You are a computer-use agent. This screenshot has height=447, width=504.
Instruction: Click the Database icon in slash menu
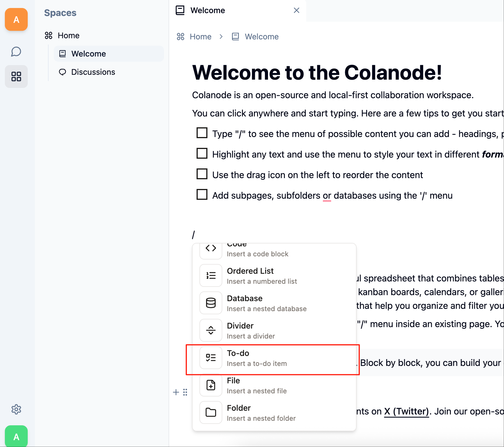point(211,303)
